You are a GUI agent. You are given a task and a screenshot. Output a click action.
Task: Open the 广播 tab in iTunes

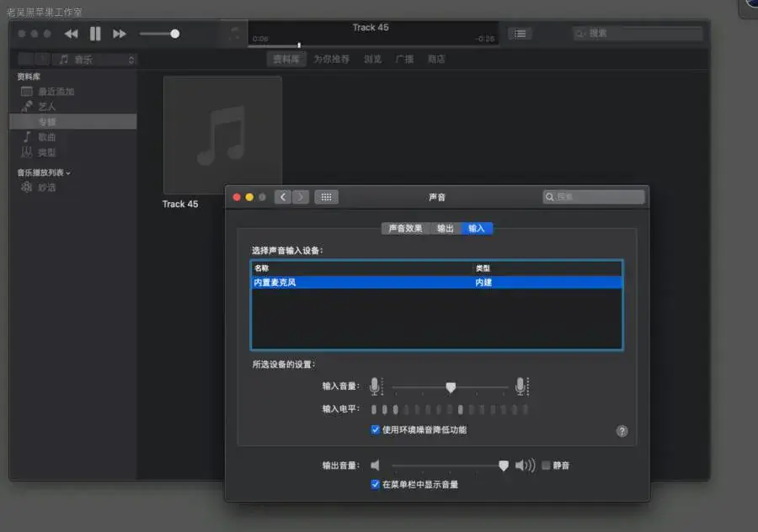[404, 60]
